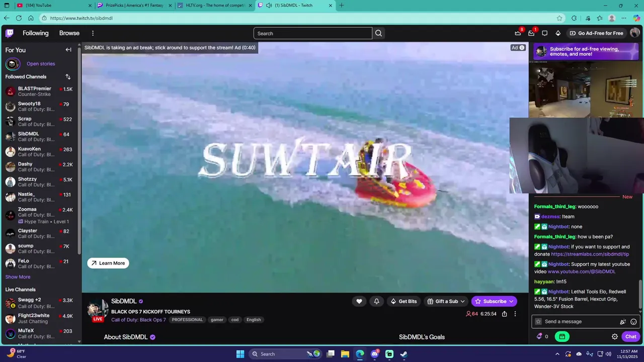644x362 pixels.
Task: Send message with Chat button
Action: [x=631, y=337]
